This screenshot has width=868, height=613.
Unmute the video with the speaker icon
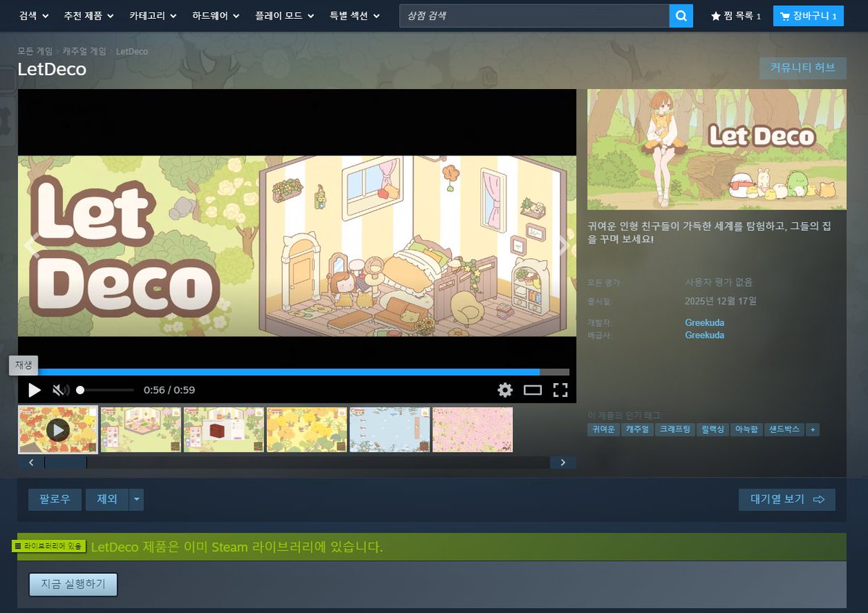(x=61, y=390)
